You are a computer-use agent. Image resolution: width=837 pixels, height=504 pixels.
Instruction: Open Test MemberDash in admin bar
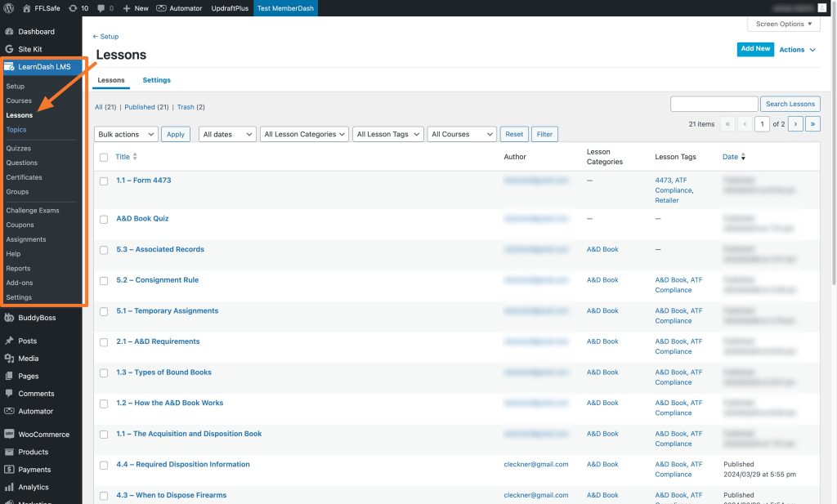click(x=285, y=8)
